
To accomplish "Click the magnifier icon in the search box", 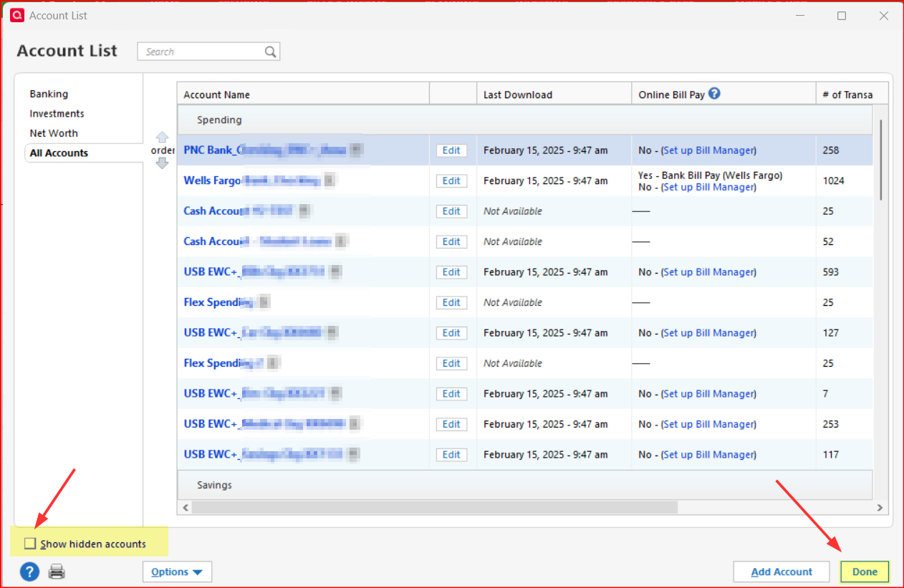I will tap(270, 52).
